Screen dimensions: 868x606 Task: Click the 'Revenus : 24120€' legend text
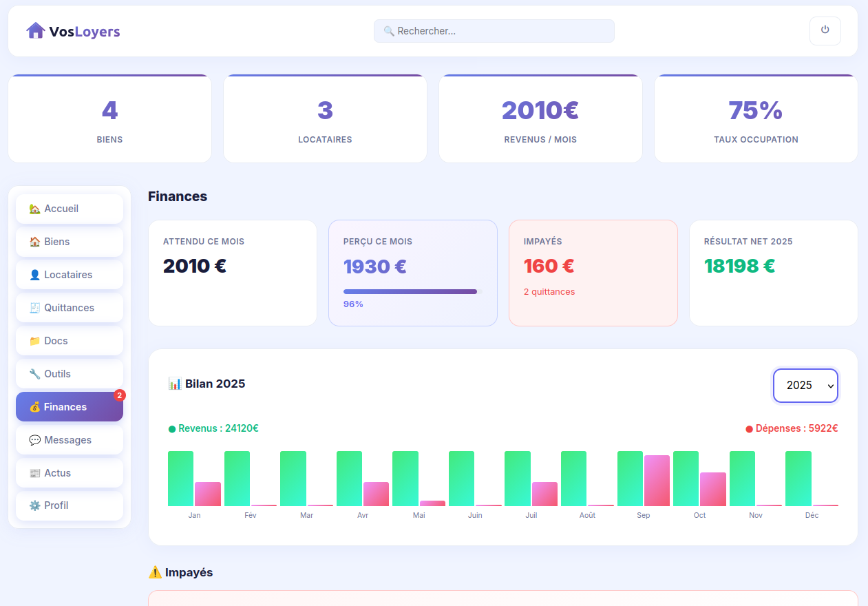[x=218, y=428]
